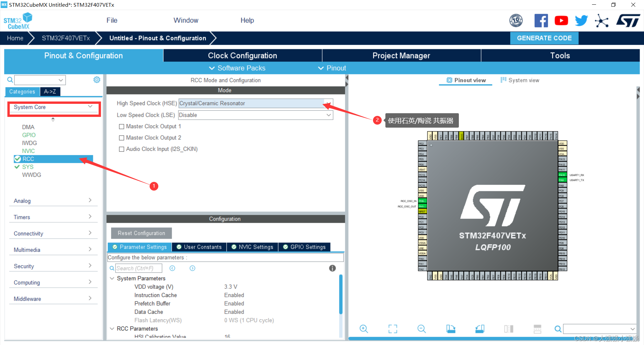Select SYS in System Core list
Screen dimensions: 644x345
tap(28, 167)
